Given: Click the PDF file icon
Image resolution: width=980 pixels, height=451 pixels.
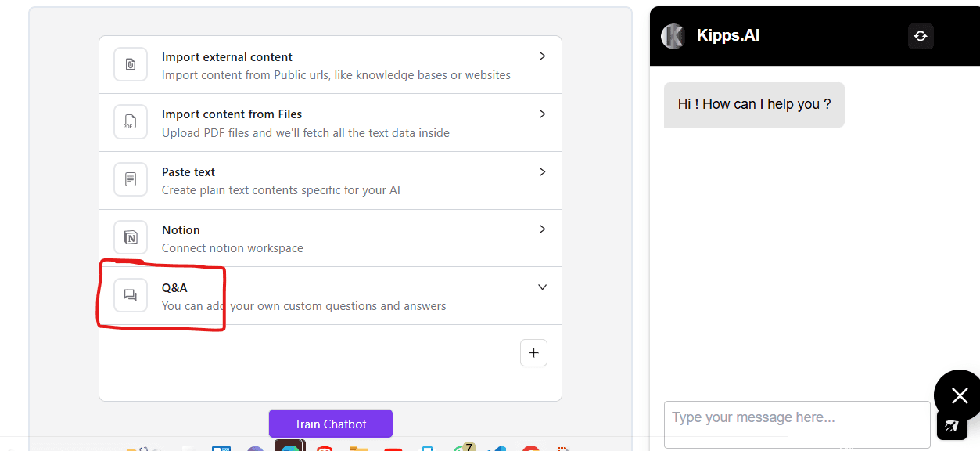Looking at the screenshot, I should pos(131,122).
